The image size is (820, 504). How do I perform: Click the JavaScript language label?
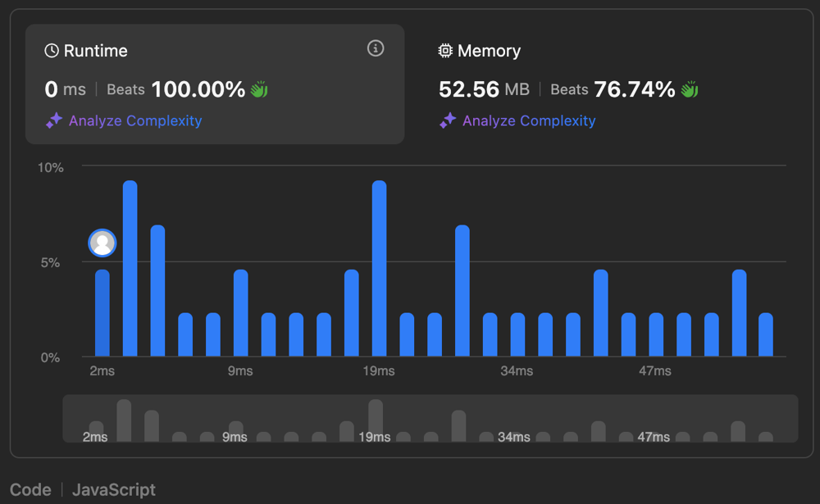(x=114, y=490)
